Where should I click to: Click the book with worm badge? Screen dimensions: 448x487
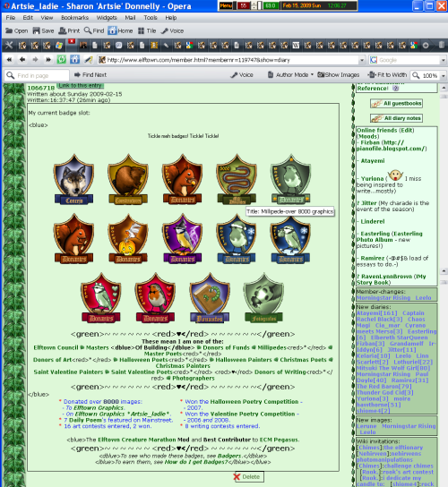(210, 298)
